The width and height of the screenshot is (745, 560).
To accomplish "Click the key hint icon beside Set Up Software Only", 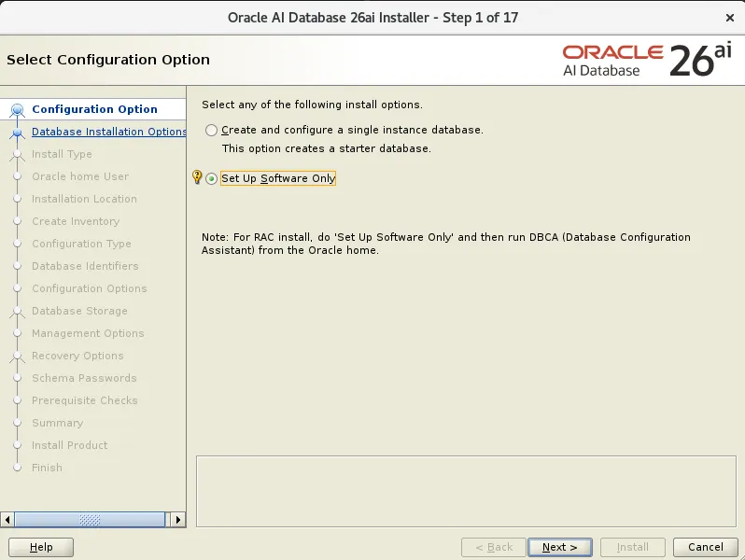I will (x=197, y=177).
